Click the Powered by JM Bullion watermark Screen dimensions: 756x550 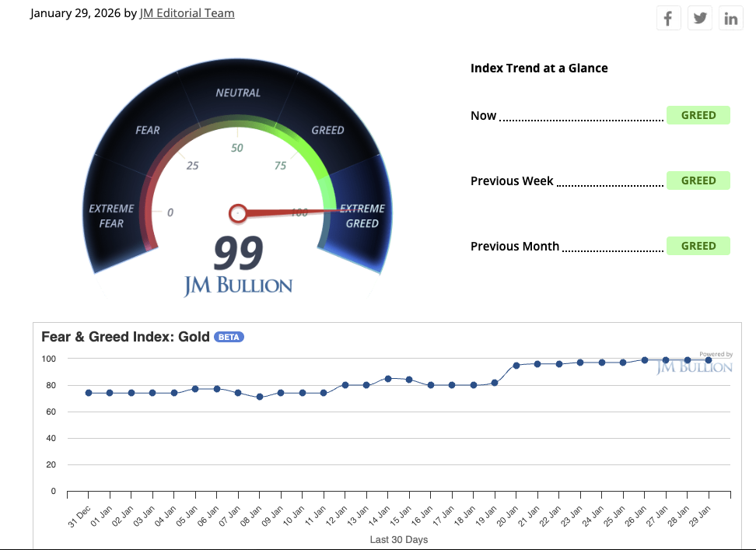point(695,364)
